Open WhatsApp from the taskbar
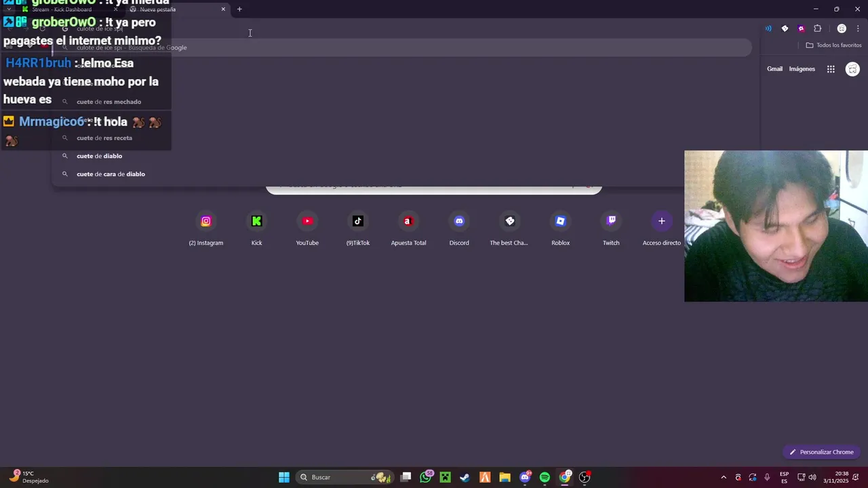 (x=426, y=477)
